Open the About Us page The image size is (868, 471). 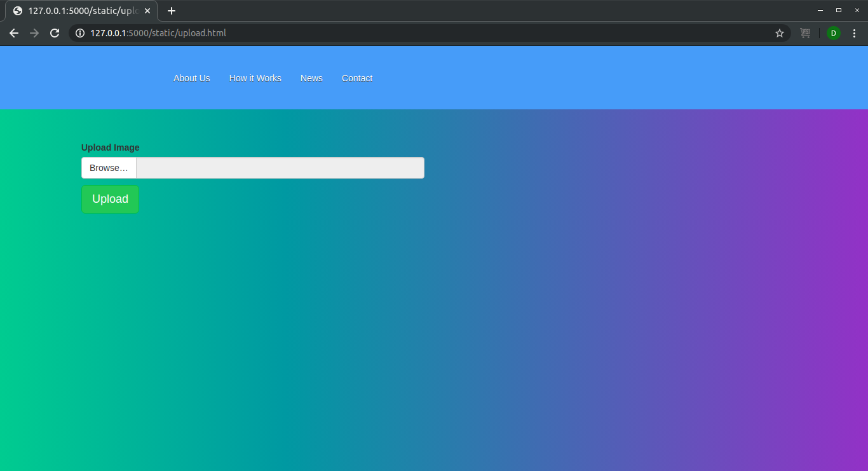click(x=192, y=78)
